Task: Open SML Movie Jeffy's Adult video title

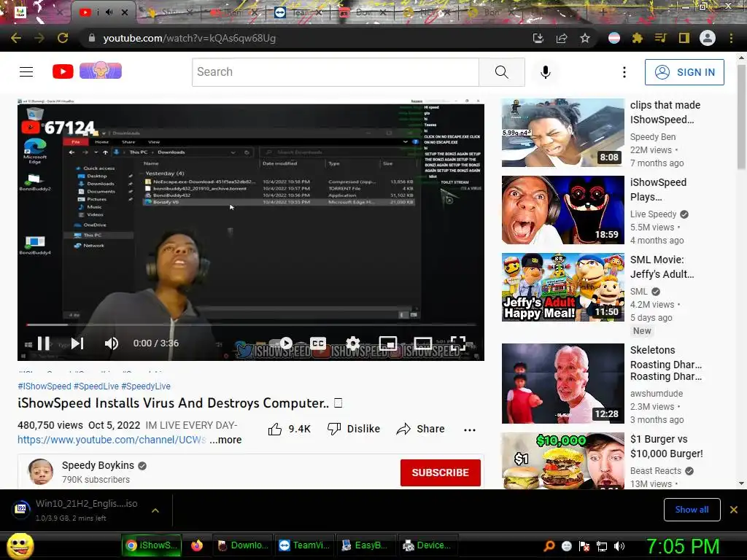Action: point(662,267)
